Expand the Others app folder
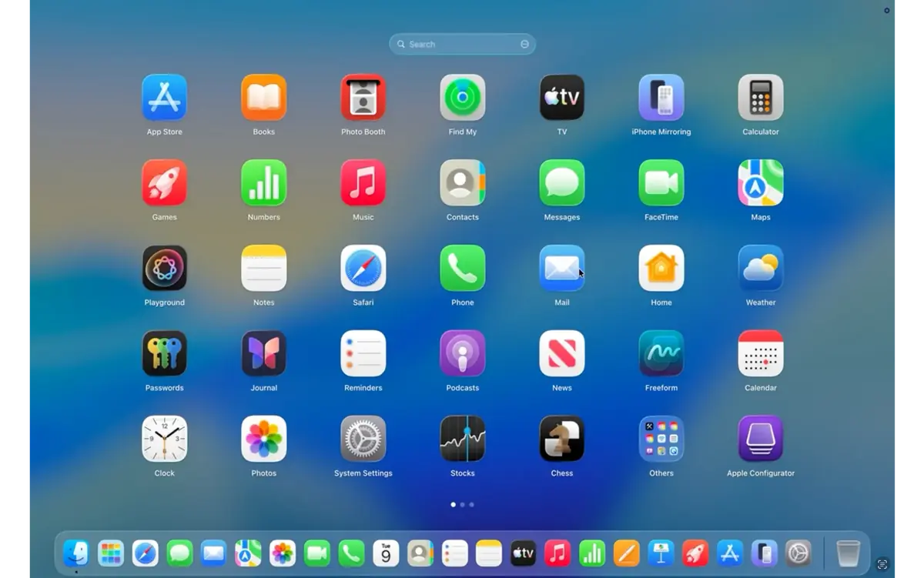Screen dimensions: 924x578 661,439
